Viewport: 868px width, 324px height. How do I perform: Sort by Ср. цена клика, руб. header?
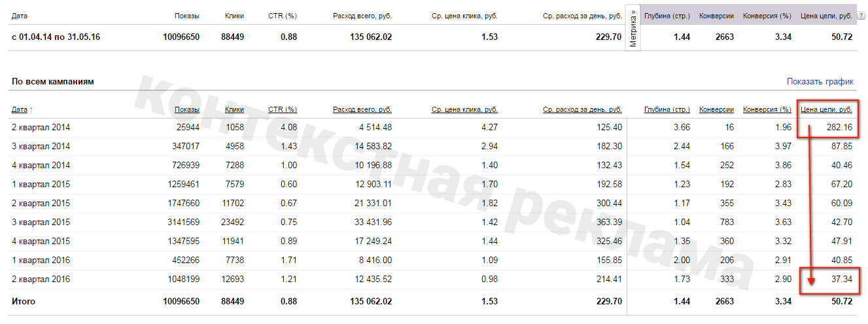click(x=464, y=109)
